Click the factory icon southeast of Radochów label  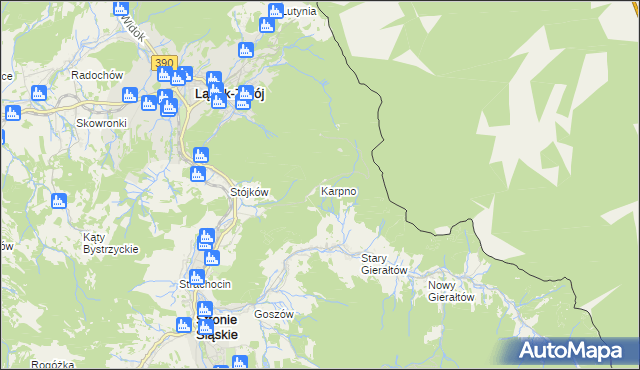coord(130,95)
